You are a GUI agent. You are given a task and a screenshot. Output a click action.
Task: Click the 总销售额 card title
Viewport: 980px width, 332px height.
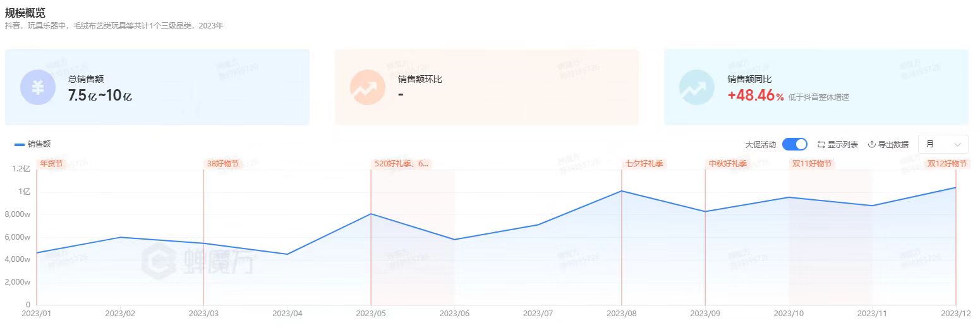pyautogui.click(x=86, y=80)
